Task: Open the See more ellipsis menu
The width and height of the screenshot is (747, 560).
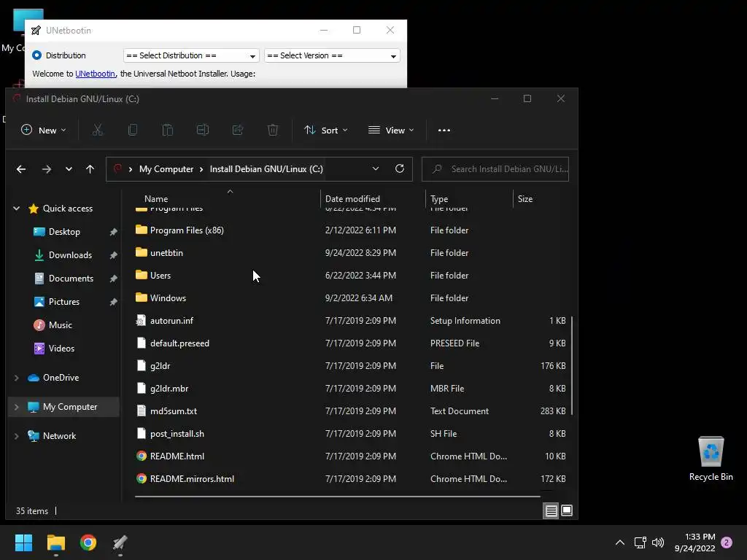Action: 444,130
